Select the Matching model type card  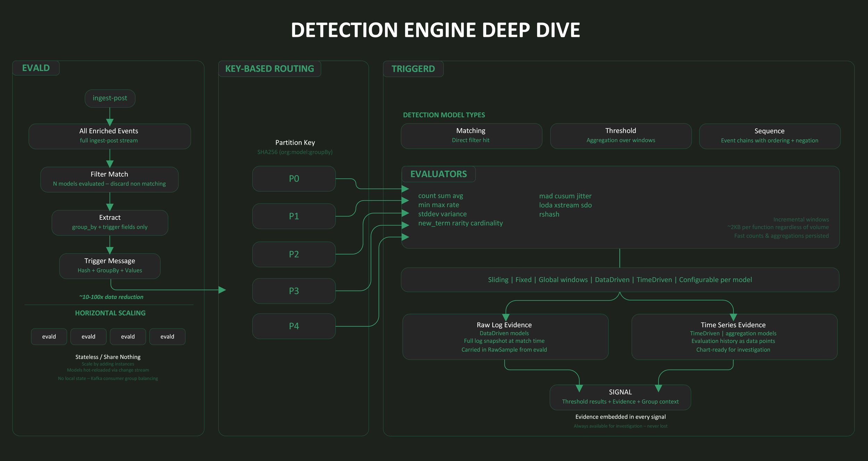coord(471,136)
